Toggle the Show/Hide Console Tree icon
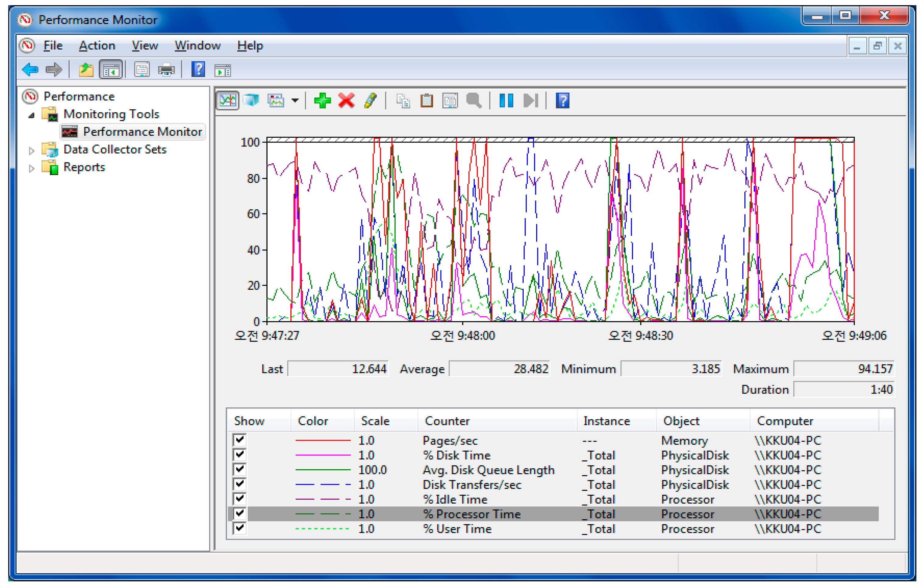Screen dimensions: 924x585 (x=111, y=70)
